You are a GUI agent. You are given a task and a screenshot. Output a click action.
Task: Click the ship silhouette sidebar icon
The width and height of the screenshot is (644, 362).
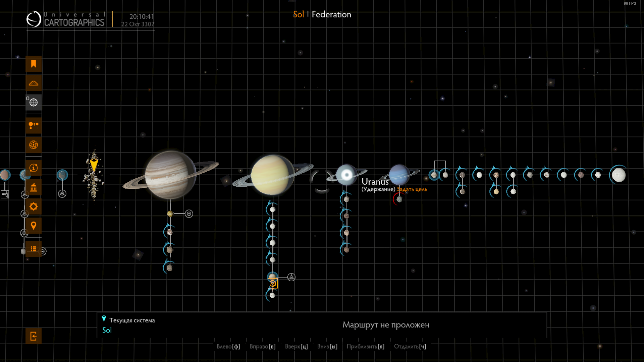coord(34,83)
